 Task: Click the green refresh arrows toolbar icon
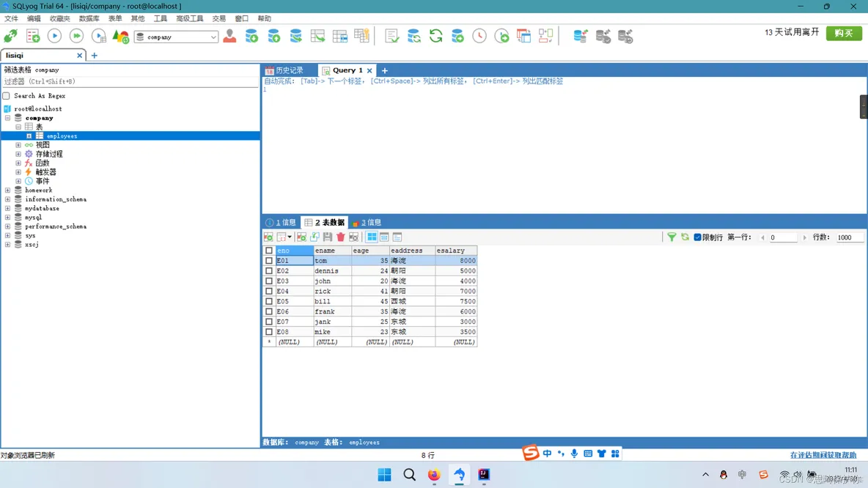coord(436,37)
